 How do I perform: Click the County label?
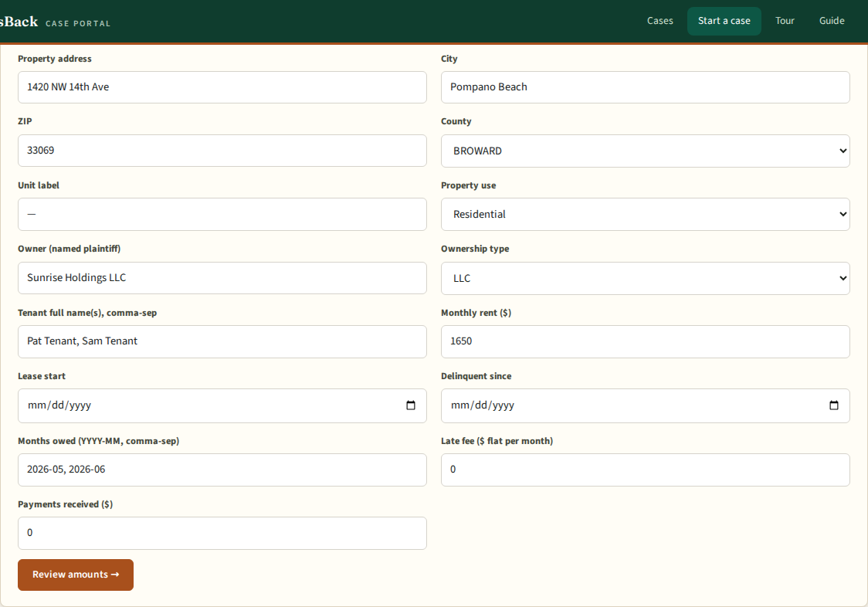[456, 121]
